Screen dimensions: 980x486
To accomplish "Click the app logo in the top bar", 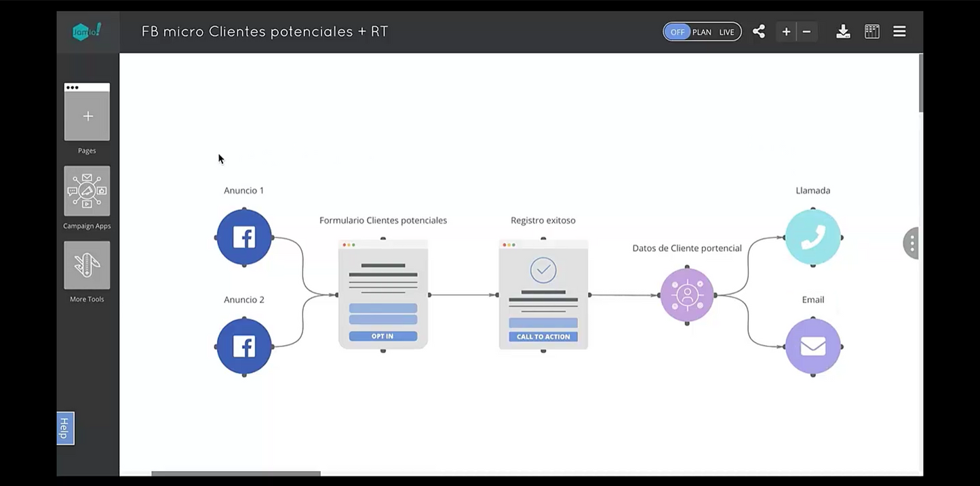I will [87, 31].
